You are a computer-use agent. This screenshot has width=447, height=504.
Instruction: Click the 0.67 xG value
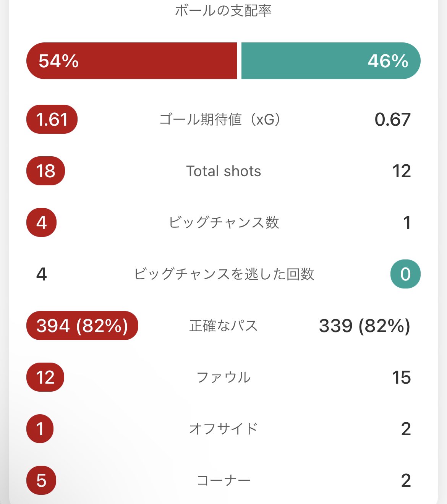[x=392, y=120]
